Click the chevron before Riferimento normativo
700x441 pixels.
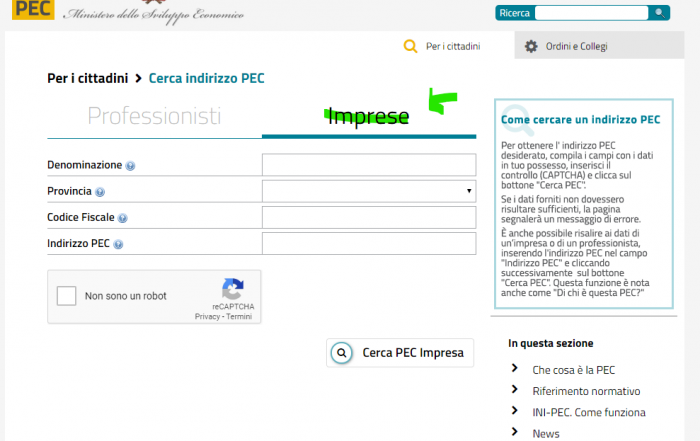click(x=515, y=389)
